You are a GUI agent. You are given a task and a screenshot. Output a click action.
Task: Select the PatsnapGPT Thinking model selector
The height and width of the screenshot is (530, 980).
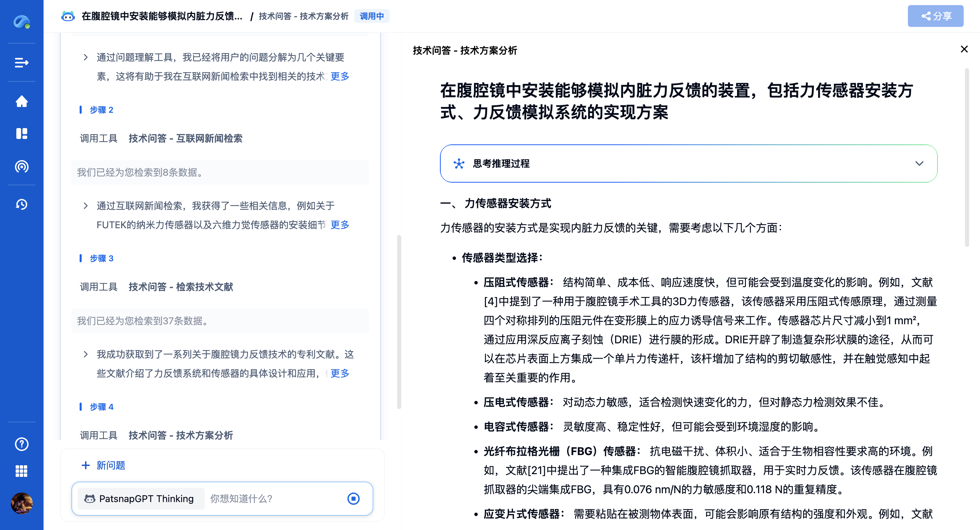pyautogui.click(x=141, y=498)
